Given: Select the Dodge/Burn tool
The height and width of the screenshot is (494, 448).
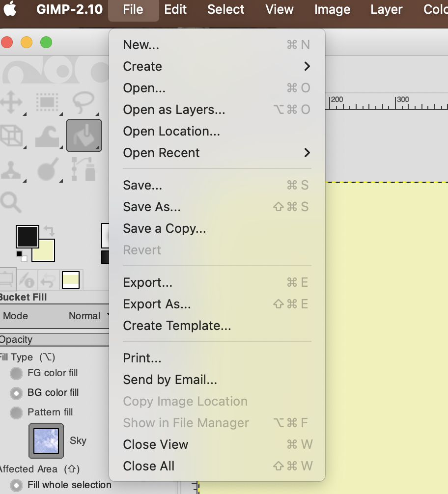Looking at the screenshot, I should [48, 169].
